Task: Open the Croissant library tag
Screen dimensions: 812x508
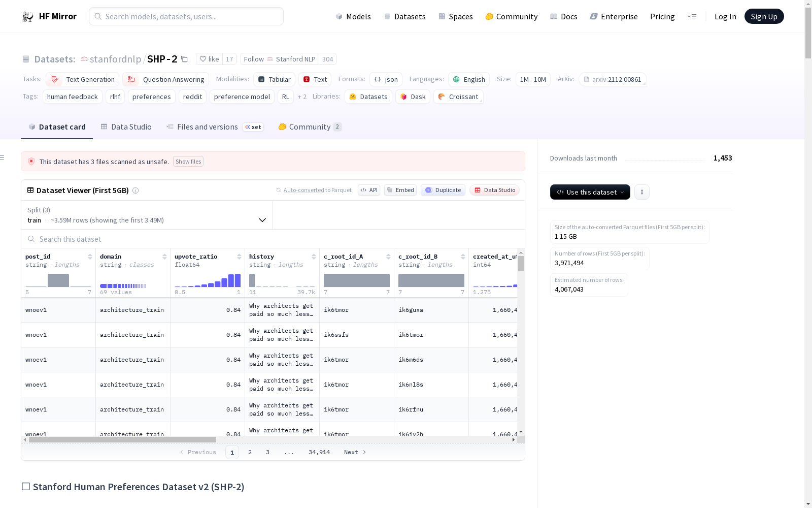Action: point(458,97)
